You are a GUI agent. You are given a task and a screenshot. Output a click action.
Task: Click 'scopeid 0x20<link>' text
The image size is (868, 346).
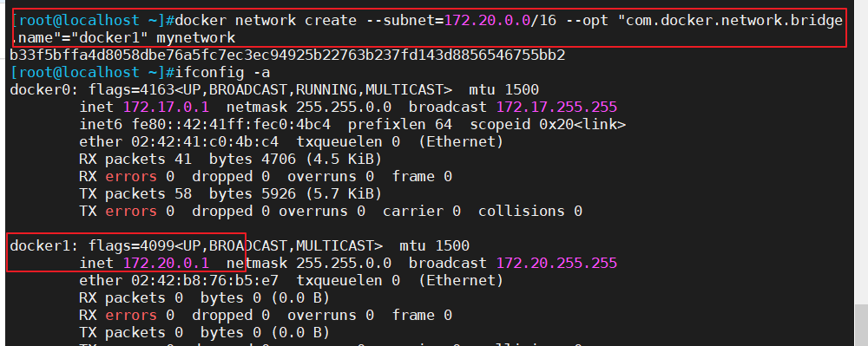[x=548, y=124]
